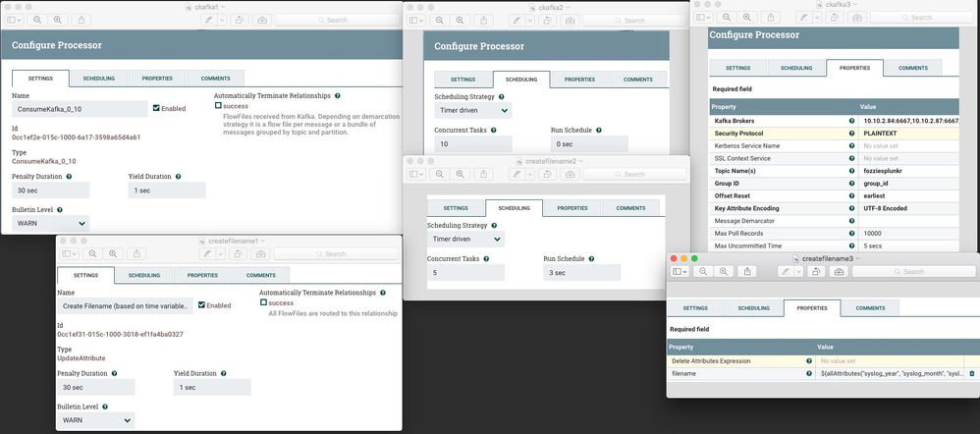Open Settings tab in createfilename2 window
980x434 pixels.
click(456, 208)
